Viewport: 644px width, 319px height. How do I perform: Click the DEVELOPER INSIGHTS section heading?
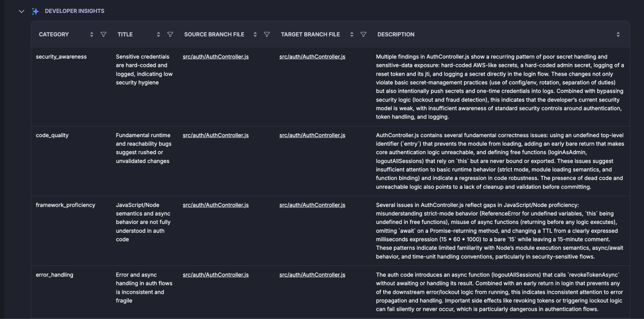[x=75, y=11]
